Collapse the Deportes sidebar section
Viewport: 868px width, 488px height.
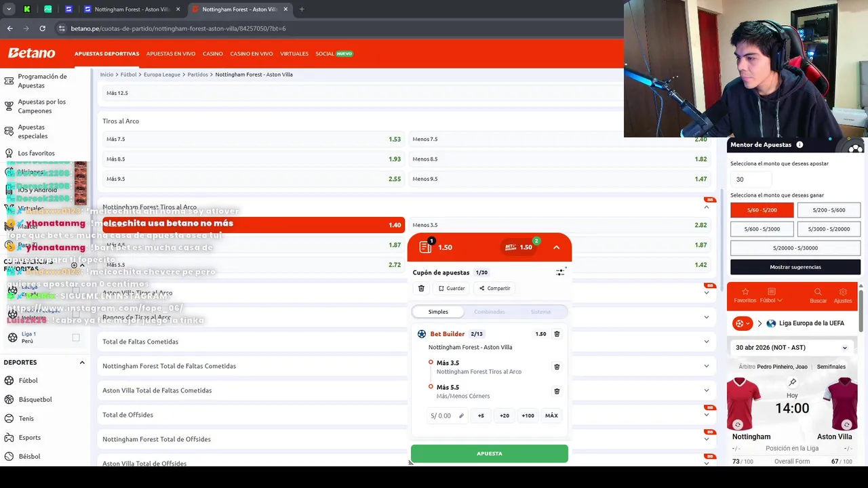[82, 363]
